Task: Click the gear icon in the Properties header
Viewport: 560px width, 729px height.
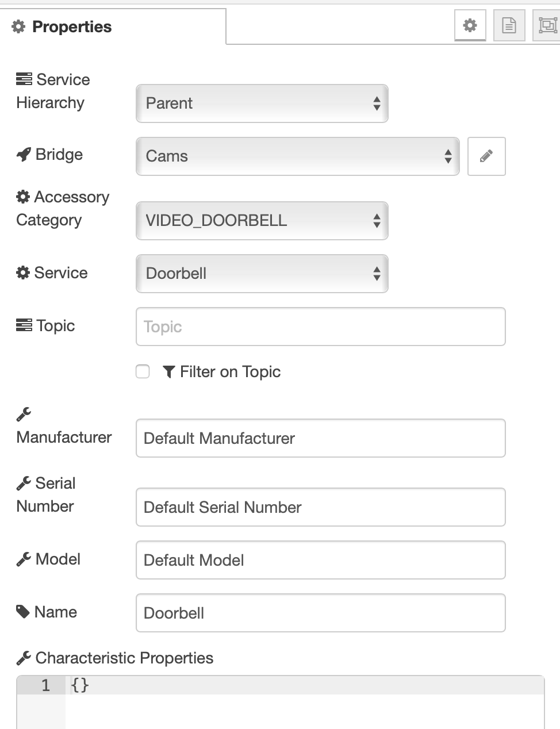Action: [18, 27]
